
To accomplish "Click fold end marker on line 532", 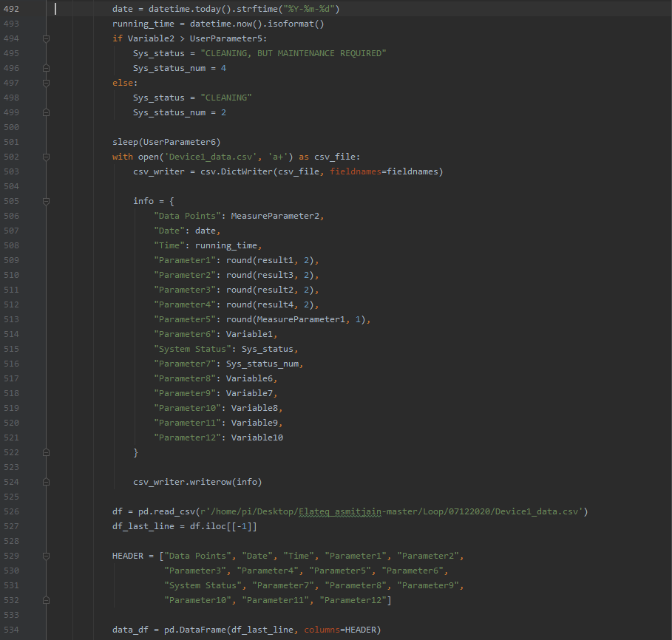I will (47, 600).
